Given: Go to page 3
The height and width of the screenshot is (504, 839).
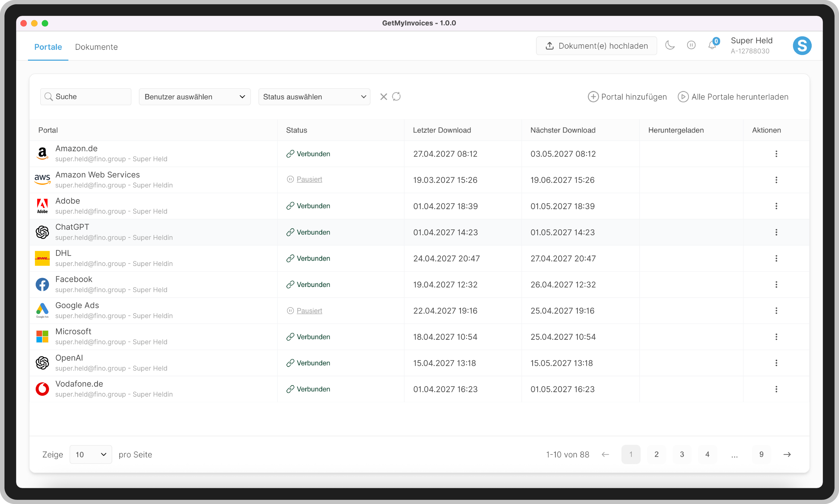Looking at the screenshot, I should coord(682,454).
